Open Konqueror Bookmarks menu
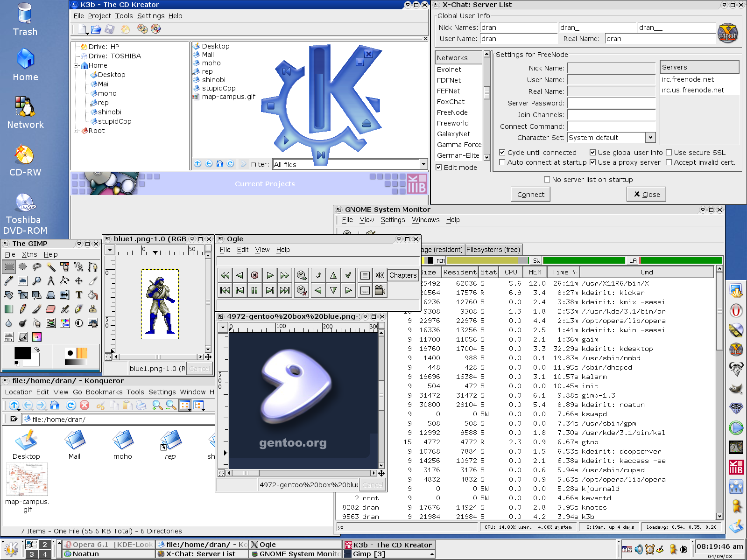 (104, 392)
